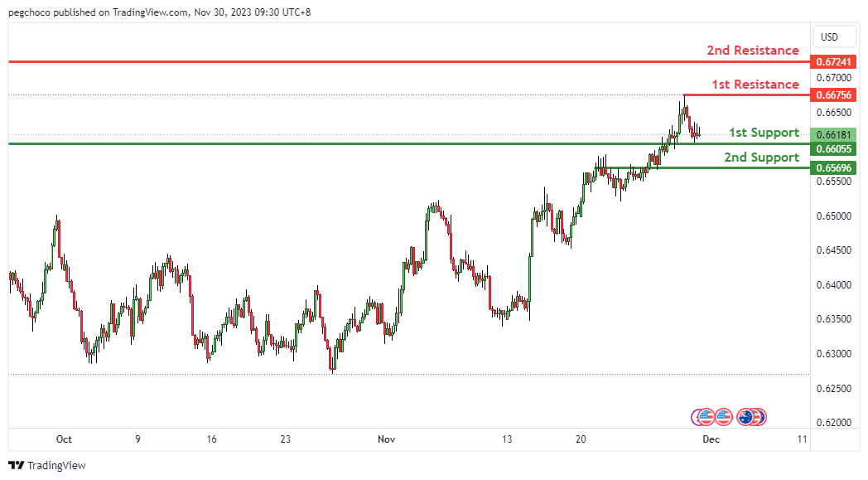Select the "2nd Resistance" text label
868x480 pixels.
753,51
